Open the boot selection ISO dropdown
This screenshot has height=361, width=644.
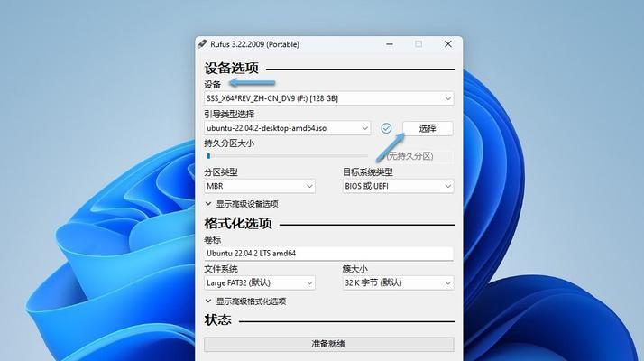tap(287, 128)
